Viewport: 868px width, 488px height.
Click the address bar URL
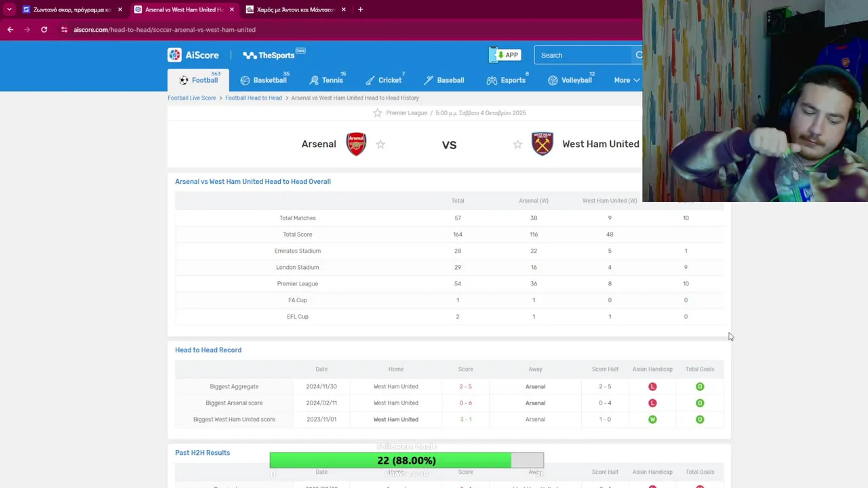click(x=164, y=30)
